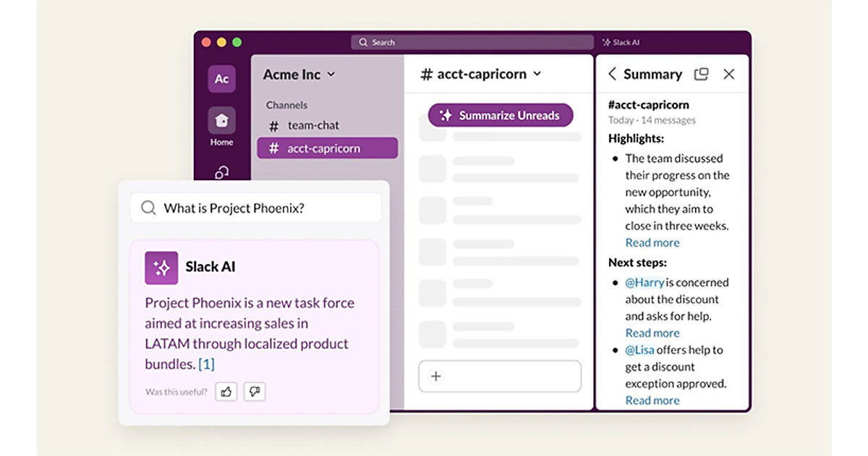The height and width of the screenshot is (456, 868).
Task: Give a thumbs up to the Slack AI answer
Action: point(226,392)
